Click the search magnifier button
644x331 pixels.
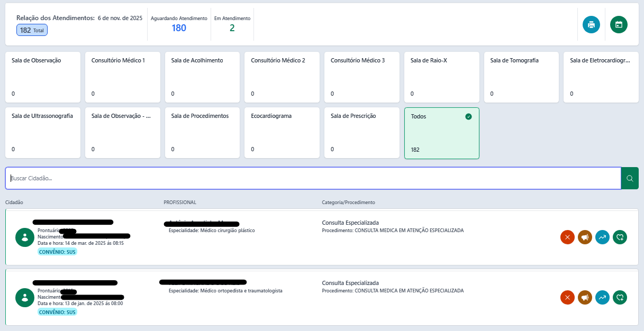[630, 178]
